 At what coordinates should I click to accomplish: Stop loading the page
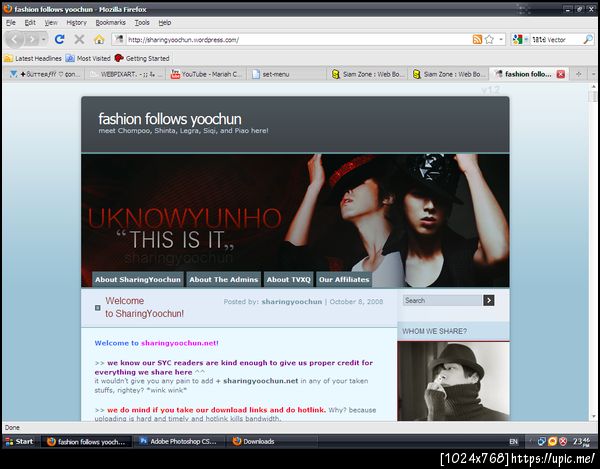pyautogui.click(x=79, y=39)
